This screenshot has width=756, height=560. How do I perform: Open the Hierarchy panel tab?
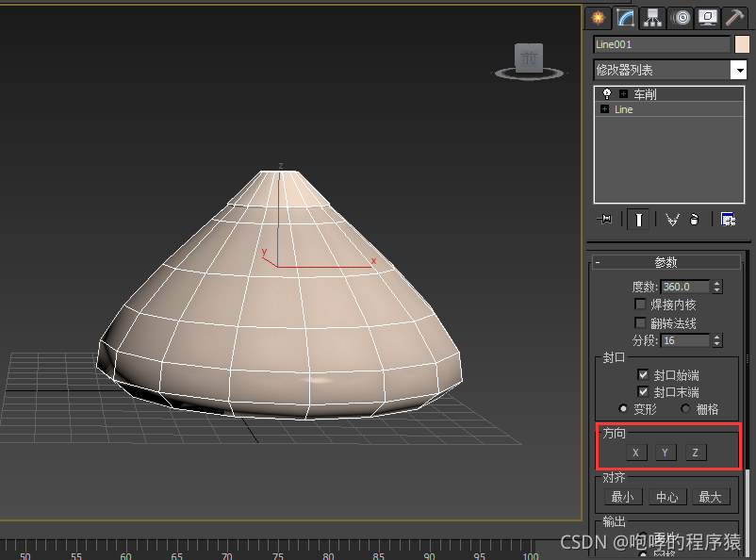[652, 18]
